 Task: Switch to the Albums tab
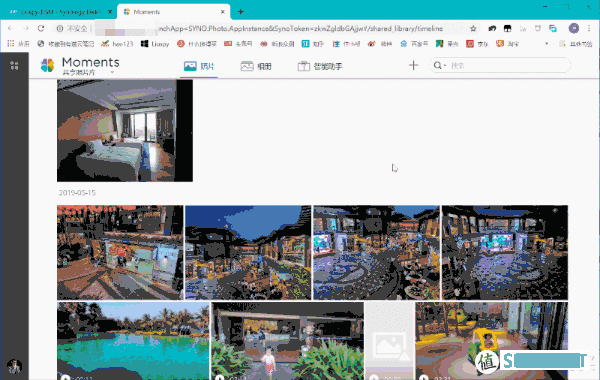point(256,66)
